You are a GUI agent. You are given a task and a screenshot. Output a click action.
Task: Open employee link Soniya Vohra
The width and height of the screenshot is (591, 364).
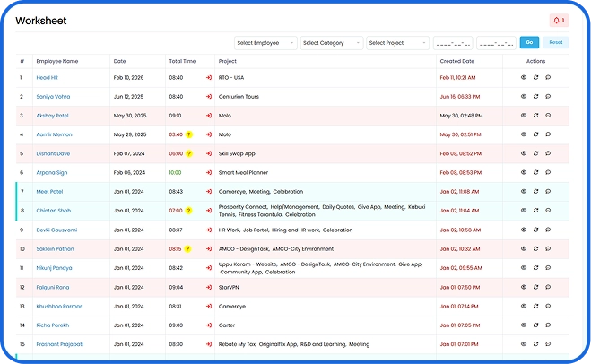tap(53, 97)
